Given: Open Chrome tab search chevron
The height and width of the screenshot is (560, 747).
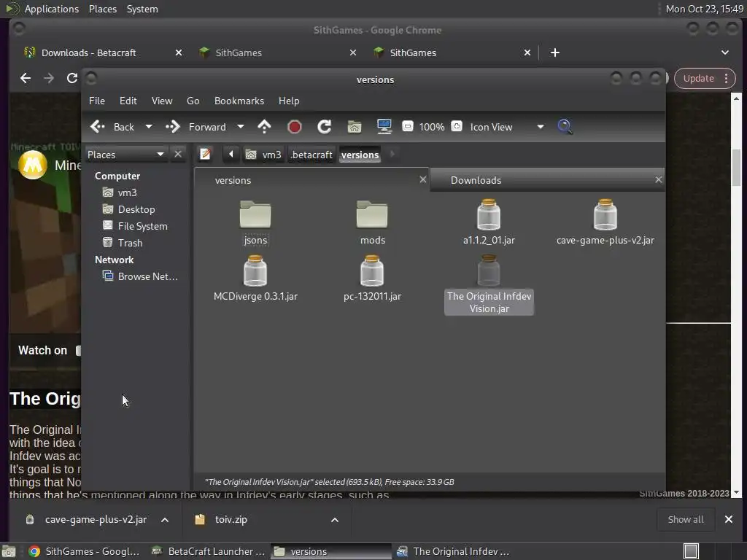Looking at the screenshot, I should (x=724, y=52).
